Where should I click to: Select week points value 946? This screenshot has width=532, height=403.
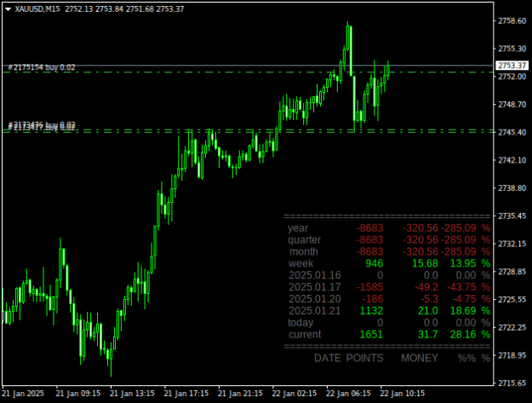375,264
